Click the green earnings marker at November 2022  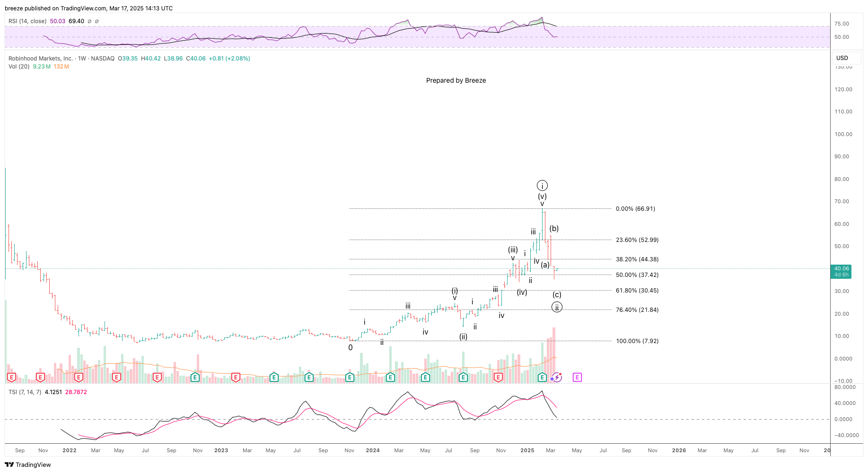click(x=195, y=377)
